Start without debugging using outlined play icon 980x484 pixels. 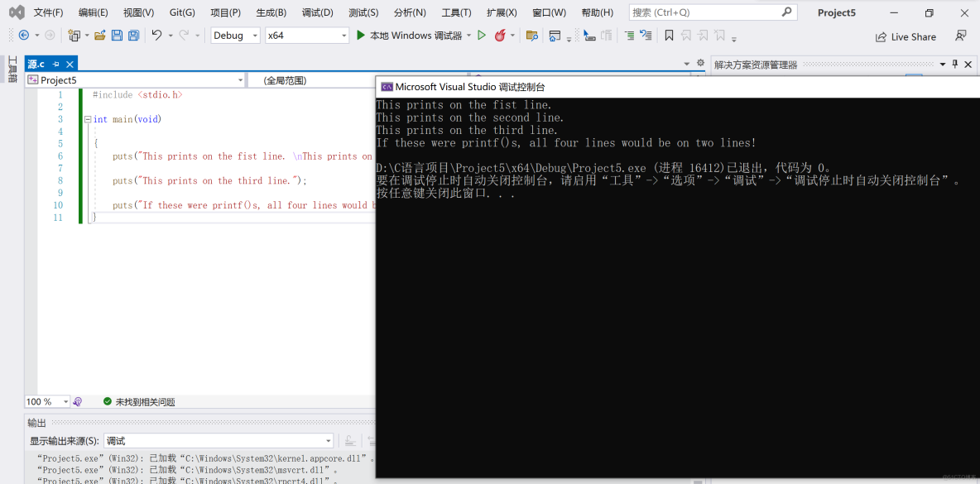point(481,36)
